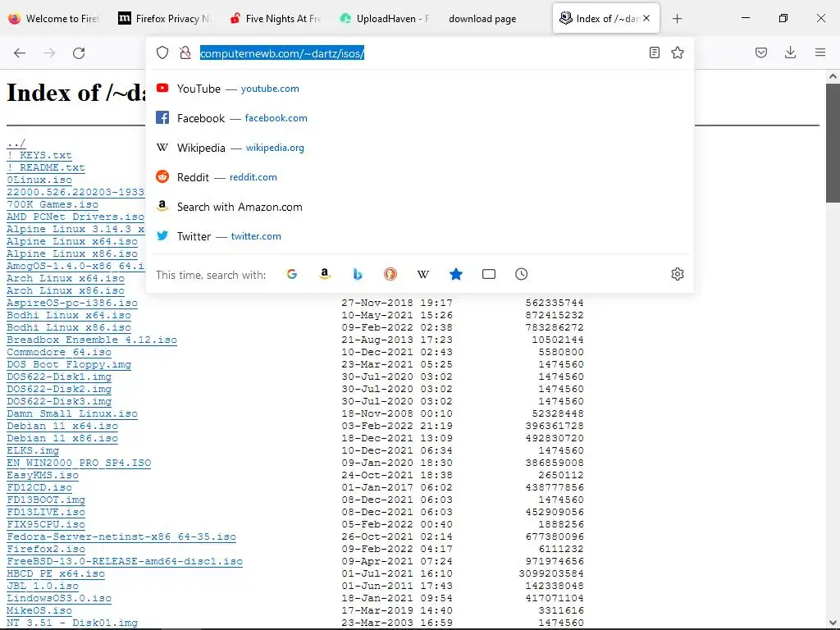Click the vertical scrollbar thumb
Image resolution: width=840 pixels, height=630 pixels.
833,143
